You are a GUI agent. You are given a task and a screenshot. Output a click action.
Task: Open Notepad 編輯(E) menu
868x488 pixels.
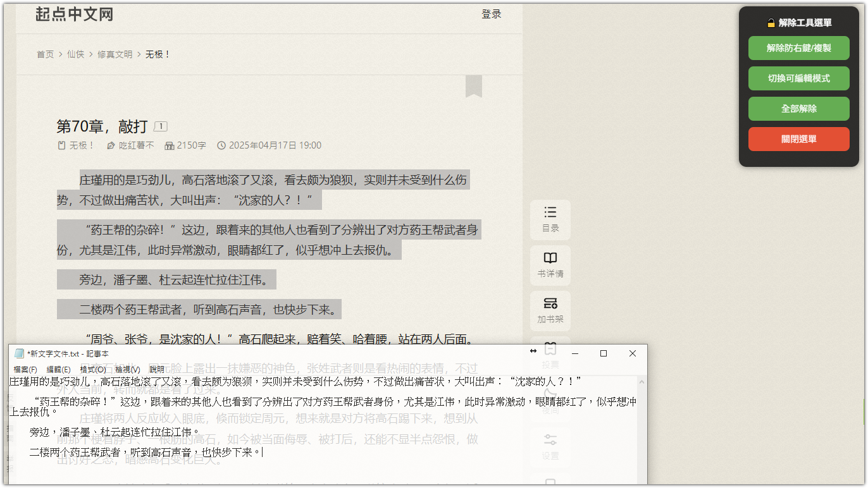58,369
